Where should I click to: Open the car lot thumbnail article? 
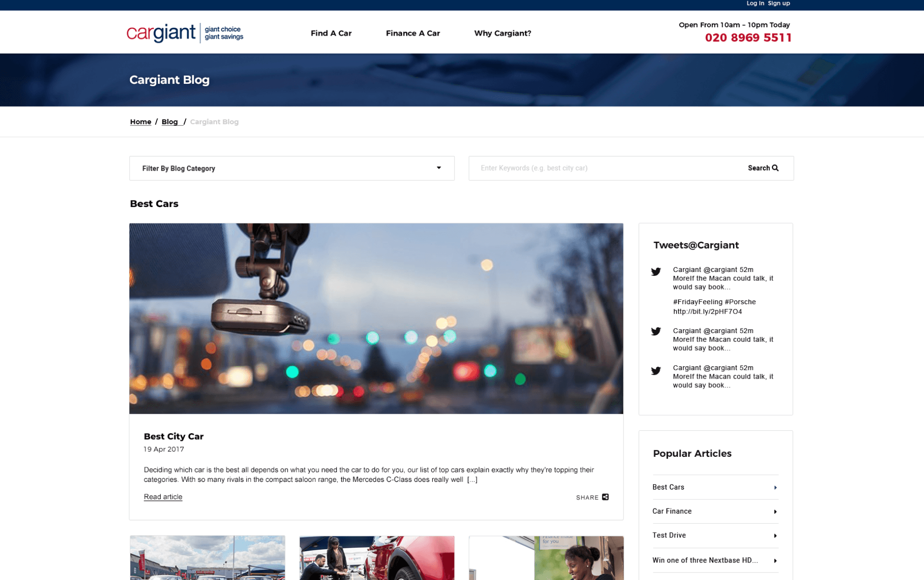208,558
